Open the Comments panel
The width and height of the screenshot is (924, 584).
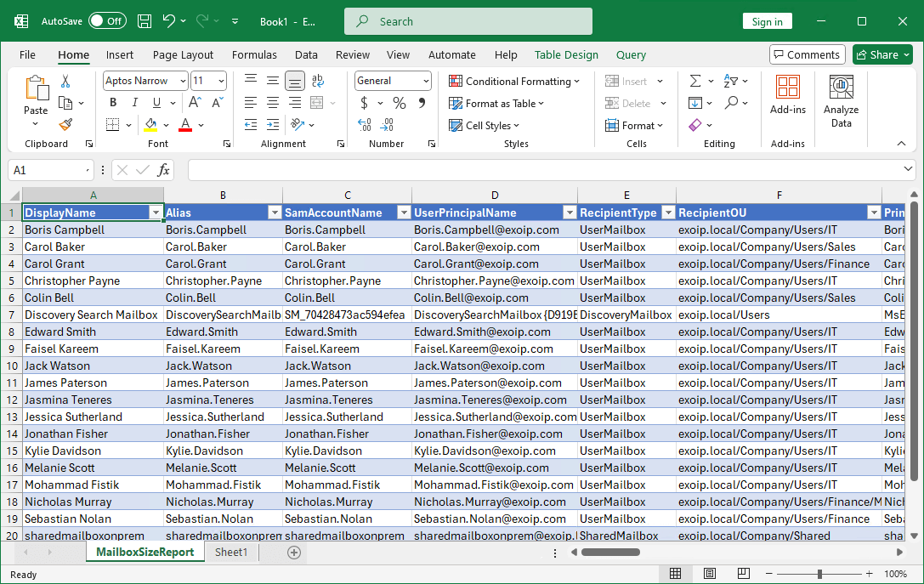point(806,54)
